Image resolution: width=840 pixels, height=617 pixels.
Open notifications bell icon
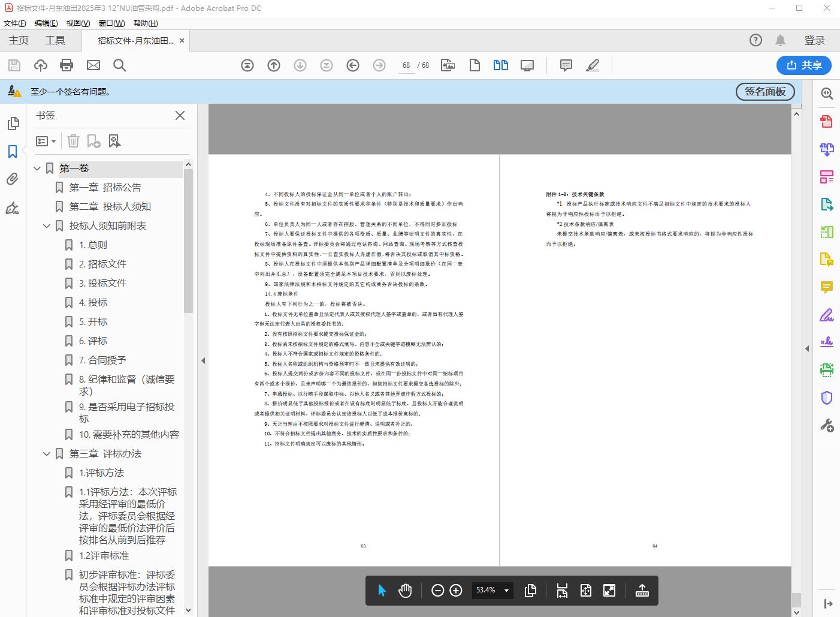coord(780,40)
